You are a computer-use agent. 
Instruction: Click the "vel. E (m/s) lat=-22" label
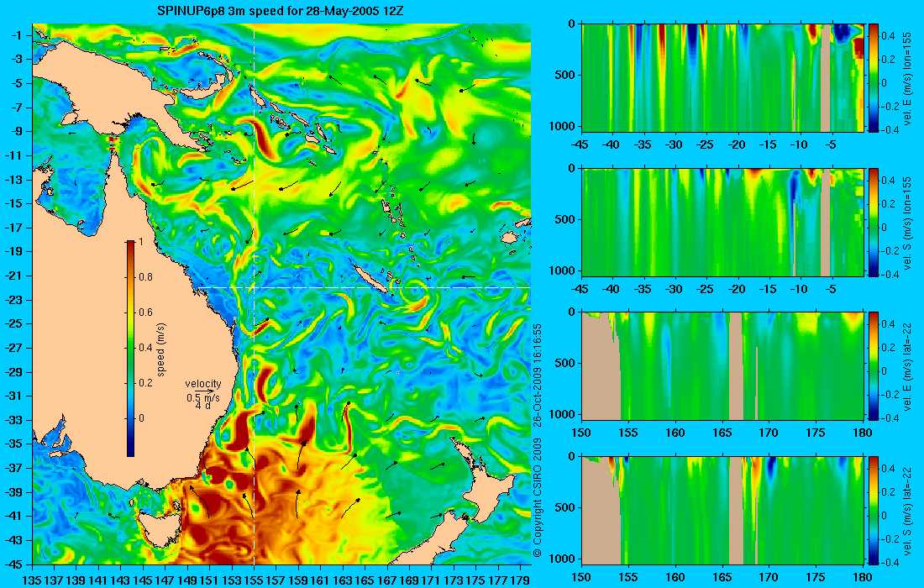tap(907, 366)
